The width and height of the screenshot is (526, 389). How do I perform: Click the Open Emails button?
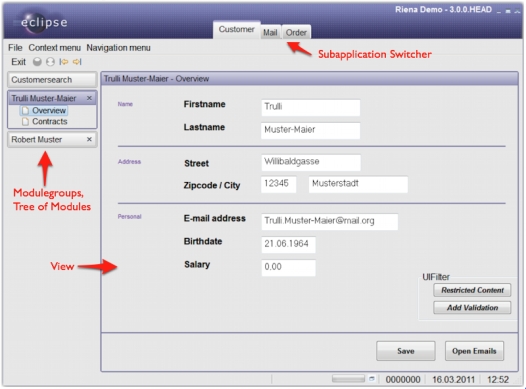[474, 351]
